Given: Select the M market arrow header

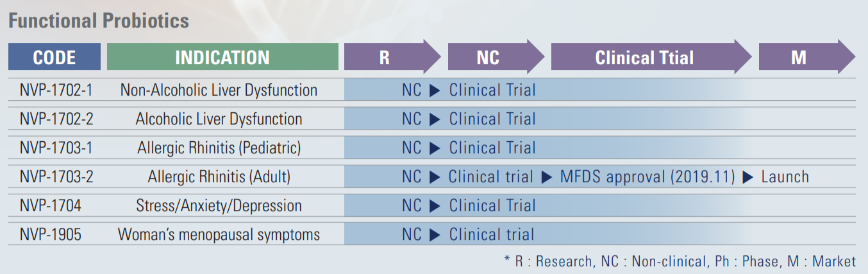Looking at the screenshot, I should click(x=807, y=57).
